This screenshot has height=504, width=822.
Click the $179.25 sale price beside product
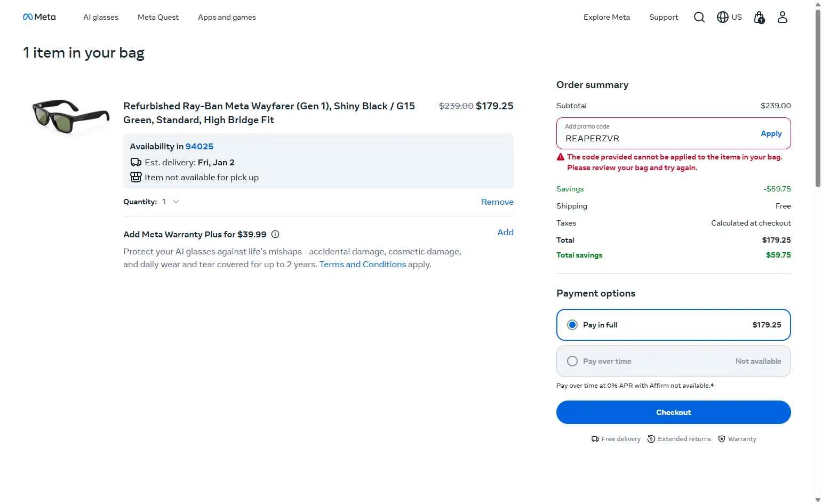point(494,106)
